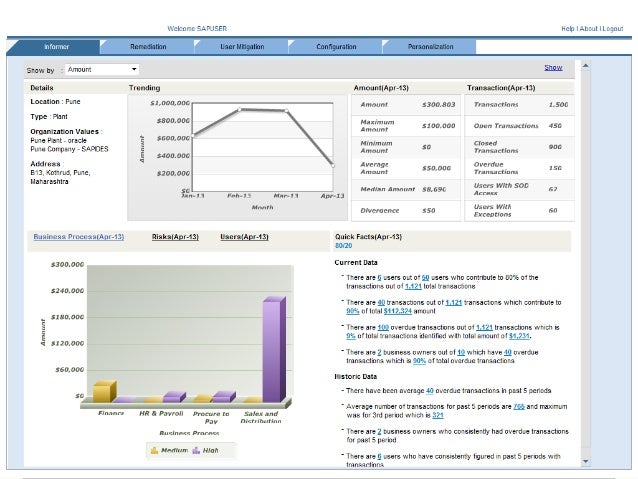638x479 pixels.
Task: Select the Personalization tab
Action: pos(430,47)
